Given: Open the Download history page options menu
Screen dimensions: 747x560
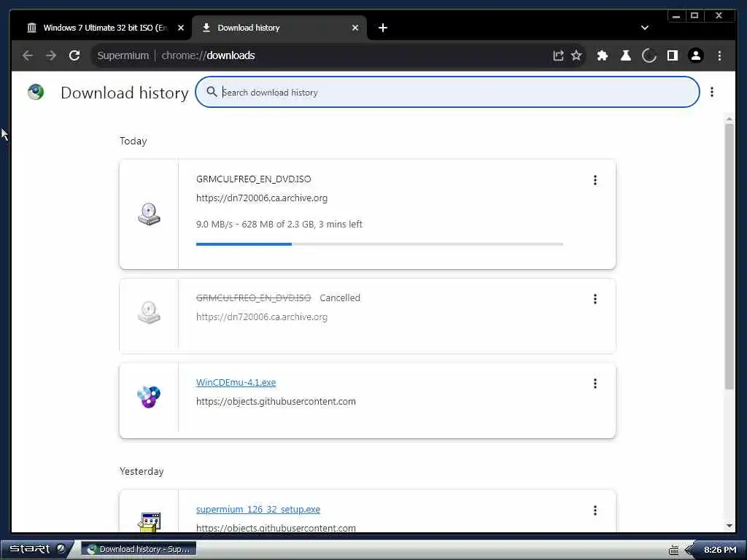Looking at the screenshot, I should pyautogui.click(x=712, y=92).
